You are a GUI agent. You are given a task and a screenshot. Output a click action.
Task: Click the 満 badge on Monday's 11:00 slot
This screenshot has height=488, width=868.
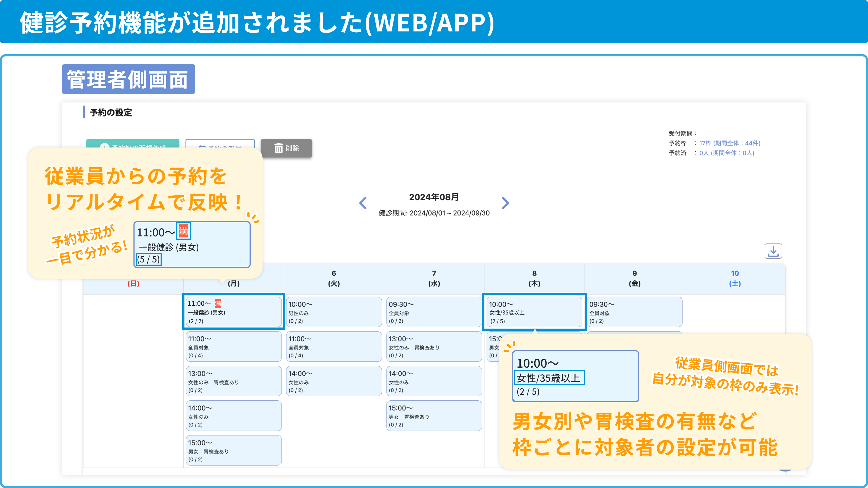[218, 303]
